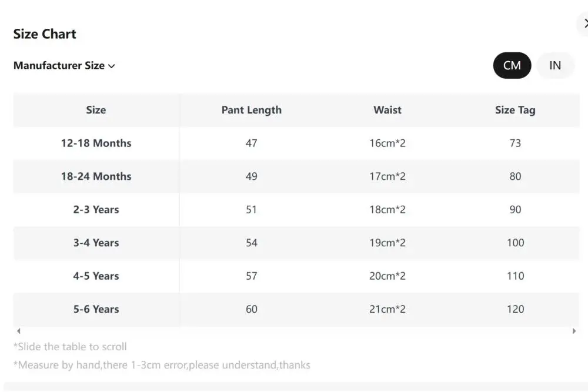Screen dimensions: 588x392
Task: Click the chevron next to Manufacturer Size
Action: click(x=111, y=66)
